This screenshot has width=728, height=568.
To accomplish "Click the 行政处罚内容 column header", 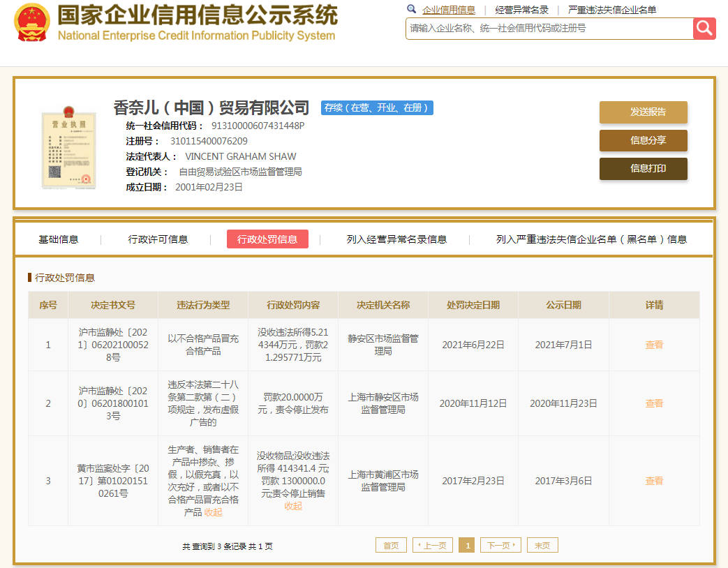I will 293,305.
